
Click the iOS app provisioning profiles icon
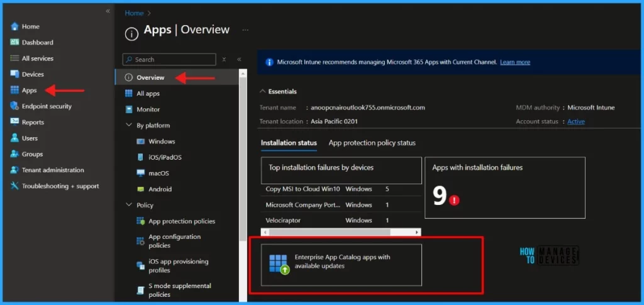pos(140,265)
